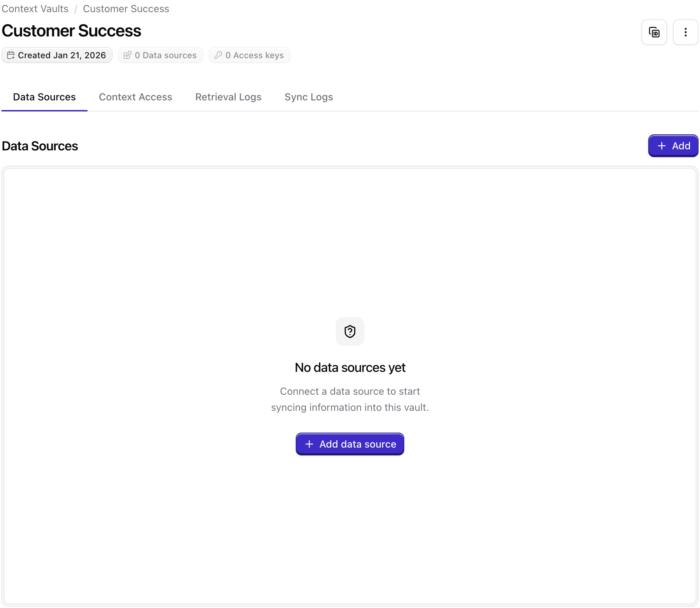Click the plus icon in Add data source
The height and width of the screenshot is (608, 700).
pyautogui.click(x=309, y=444)
